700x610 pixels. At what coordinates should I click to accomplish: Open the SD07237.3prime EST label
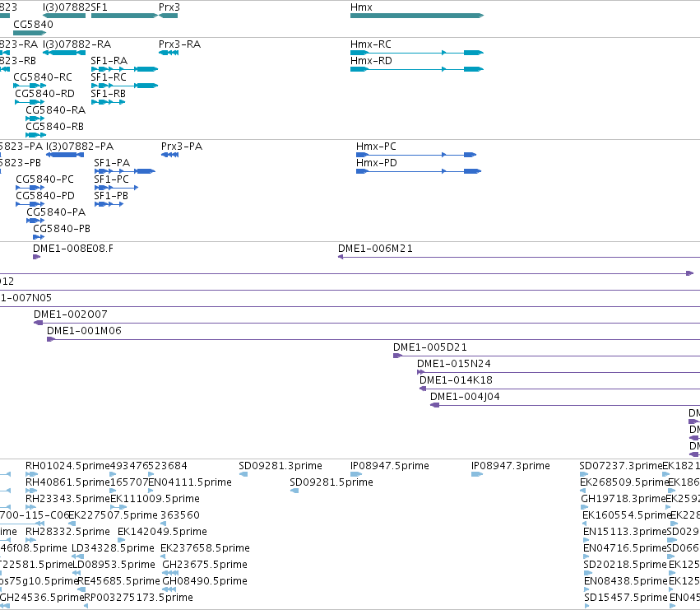click(x=621, y=466)
